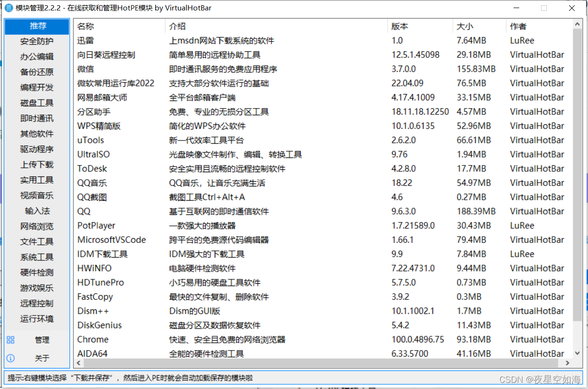Select the FastCopy module row
The image size is (588, 389).
(x=323, y=296)
